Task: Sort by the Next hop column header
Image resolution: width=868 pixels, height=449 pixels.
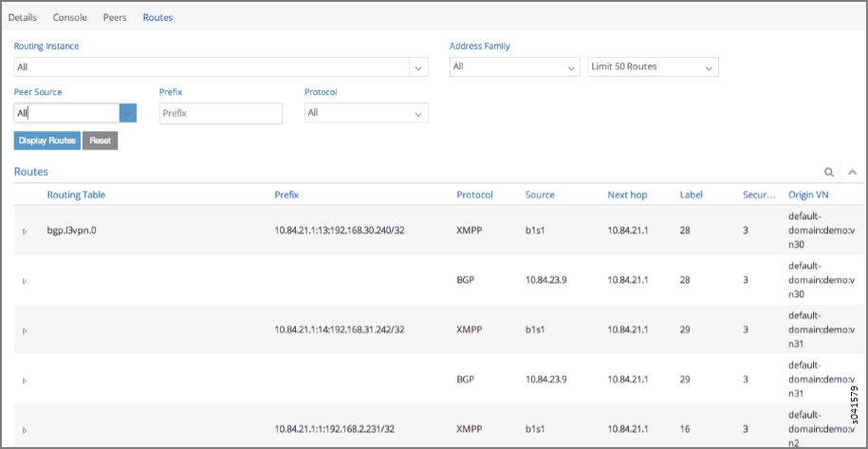Action: [x=627, y=195]
